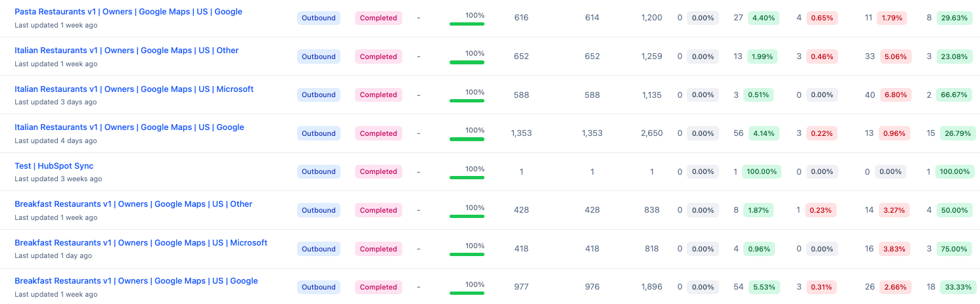Open Italian Restaurants v1 US Other campaign
The height and width of the screenshot is (304, 980).
(126, 51)
